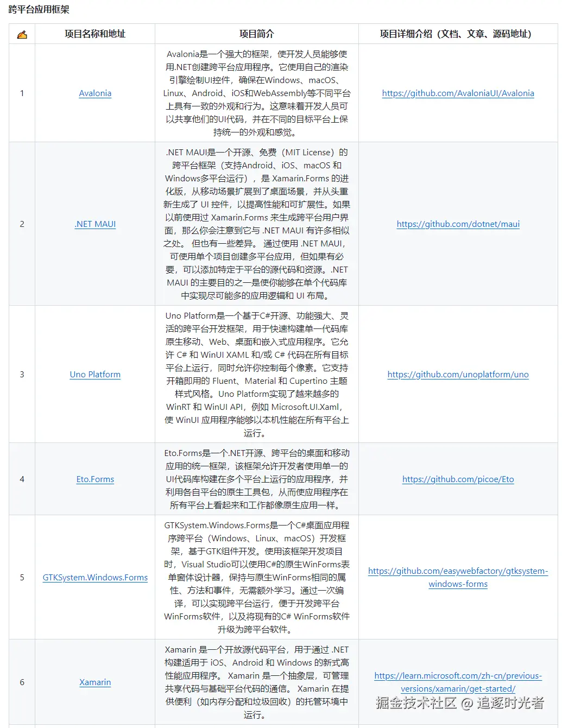The image size is (562, 728).
Task: Click the Xamarin description paragraph
Action: (x=257, y=682)
